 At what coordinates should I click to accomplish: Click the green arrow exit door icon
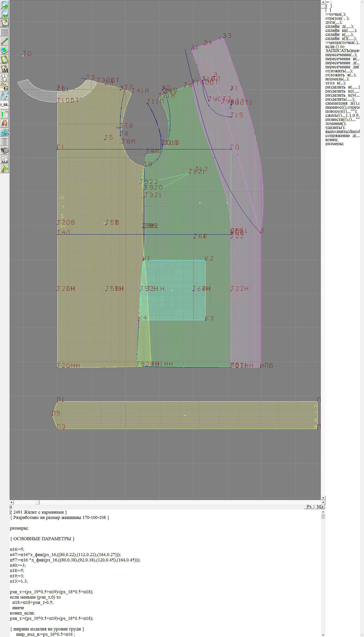click(5, 169)
